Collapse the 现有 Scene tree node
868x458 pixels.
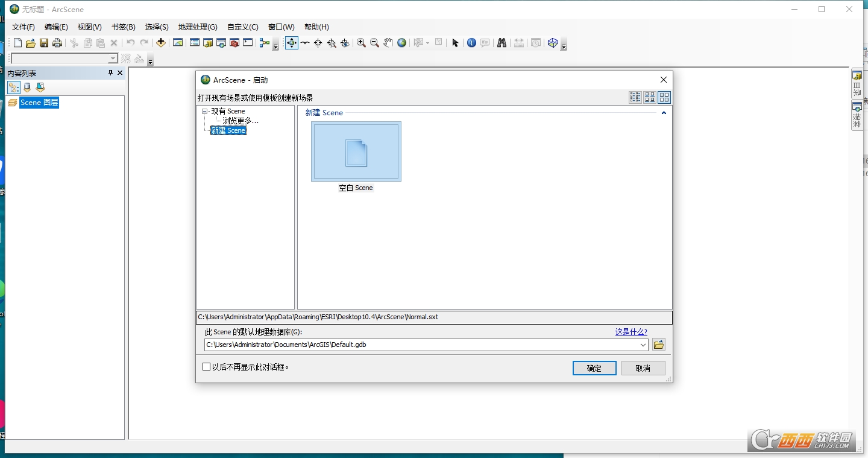(x=205, y=111)
